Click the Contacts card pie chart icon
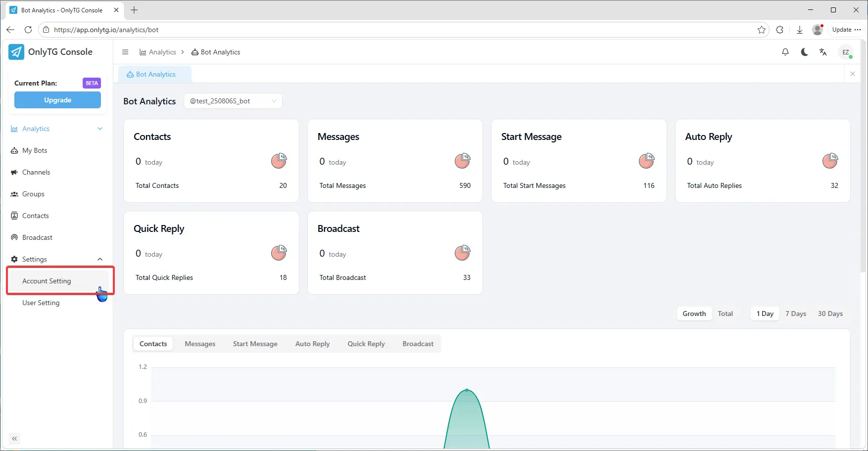Viewport: 868px width, 451px height. [x=279, y=161]
